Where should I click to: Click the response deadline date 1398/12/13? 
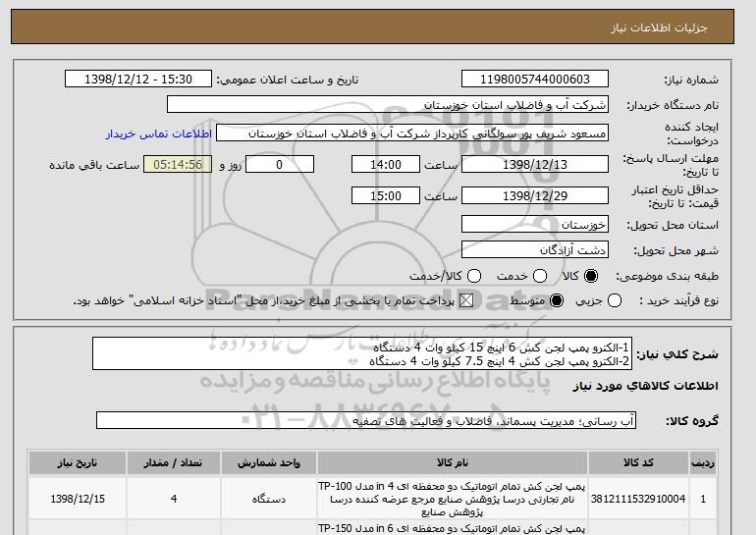[x=535, y=164]
